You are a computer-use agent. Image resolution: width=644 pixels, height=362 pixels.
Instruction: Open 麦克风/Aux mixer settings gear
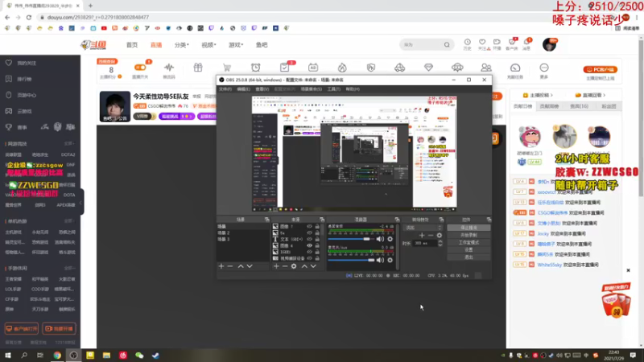tap(390, 260)
